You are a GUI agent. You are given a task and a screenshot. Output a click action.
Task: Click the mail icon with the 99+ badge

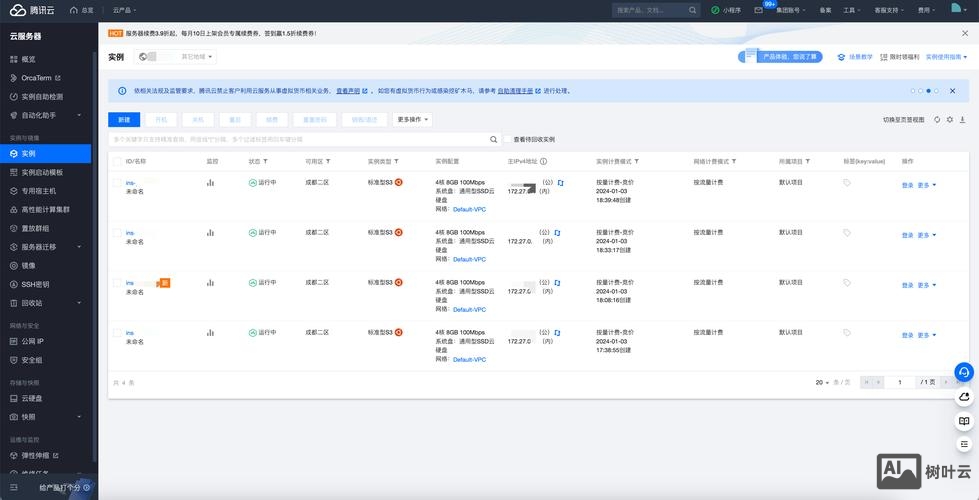(758, 10)
